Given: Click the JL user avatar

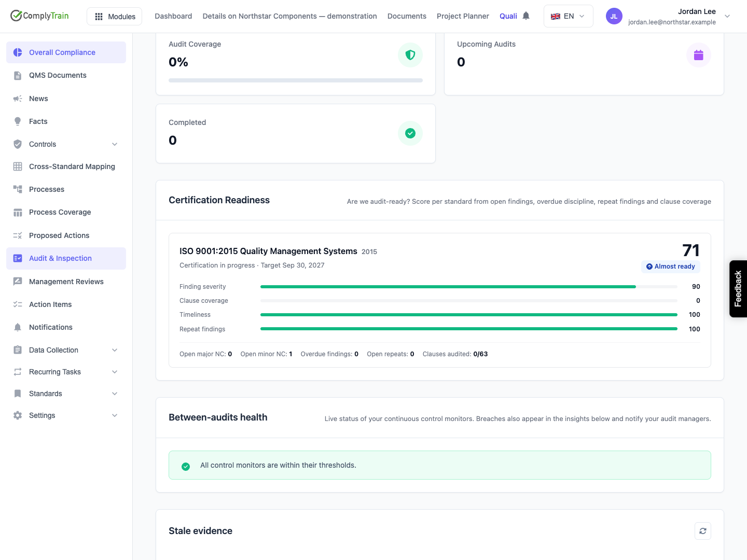Looking at the screenshot, I should [x=614, y=16].
